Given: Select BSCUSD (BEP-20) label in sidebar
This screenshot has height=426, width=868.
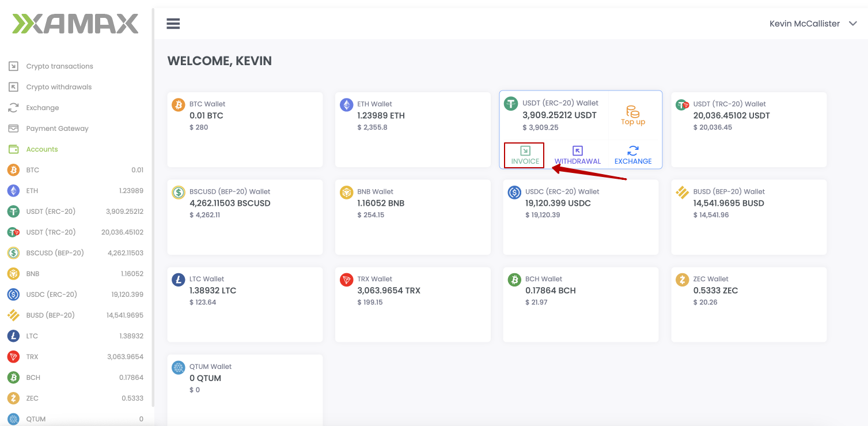Looking at the screenshot, I should (x=55, y=253).
